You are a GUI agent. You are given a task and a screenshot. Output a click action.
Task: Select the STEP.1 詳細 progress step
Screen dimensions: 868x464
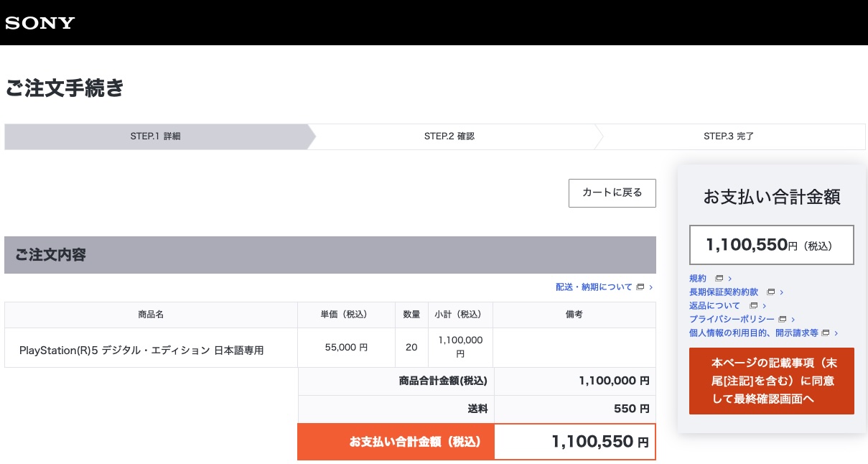(x=156, y=136)
